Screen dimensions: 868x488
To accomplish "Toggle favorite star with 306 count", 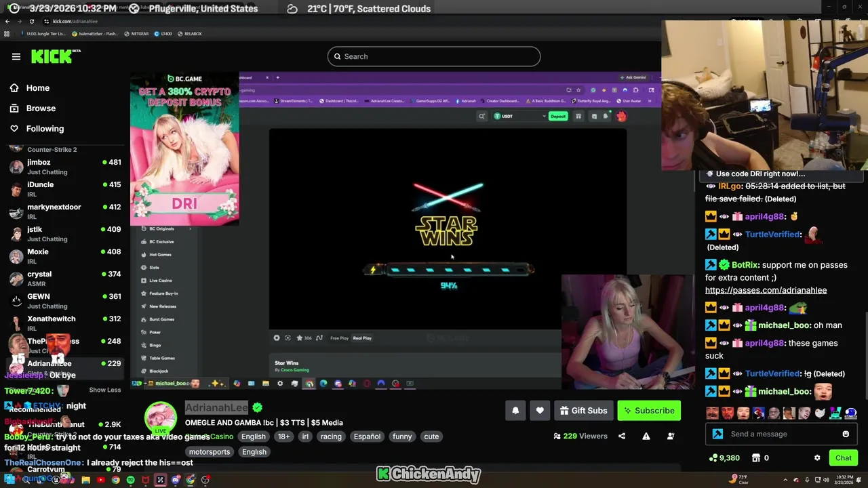I will (304, 338).
